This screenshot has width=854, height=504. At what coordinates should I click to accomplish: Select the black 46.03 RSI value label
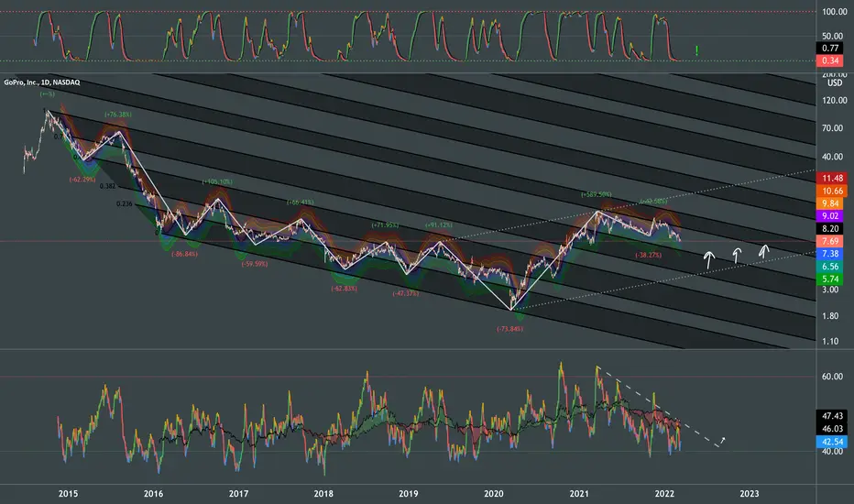tap(832, 428)
